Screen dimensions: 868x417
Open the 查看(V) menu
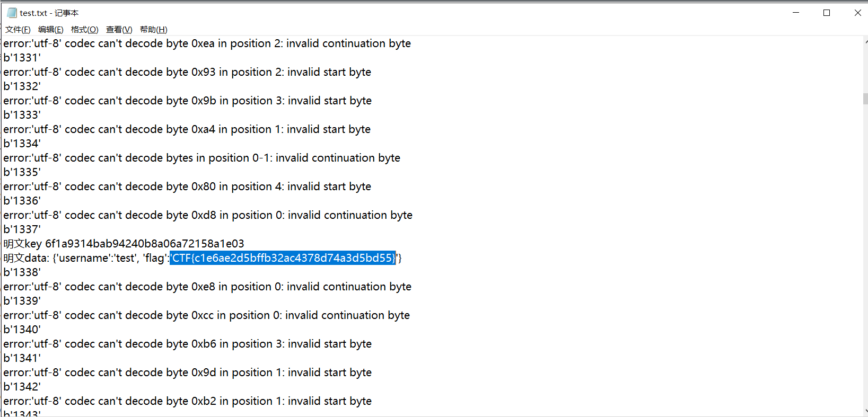tap(119, 30)
